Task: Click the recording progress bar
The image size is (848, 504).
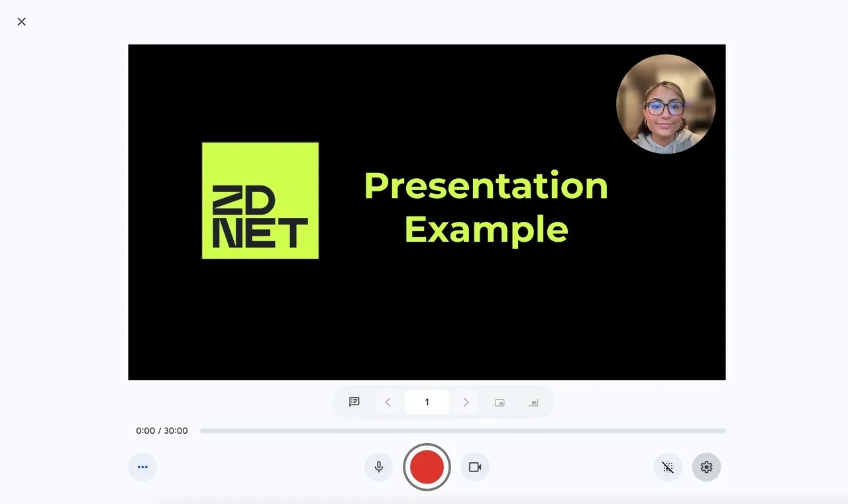Action: tap(462, 431)
